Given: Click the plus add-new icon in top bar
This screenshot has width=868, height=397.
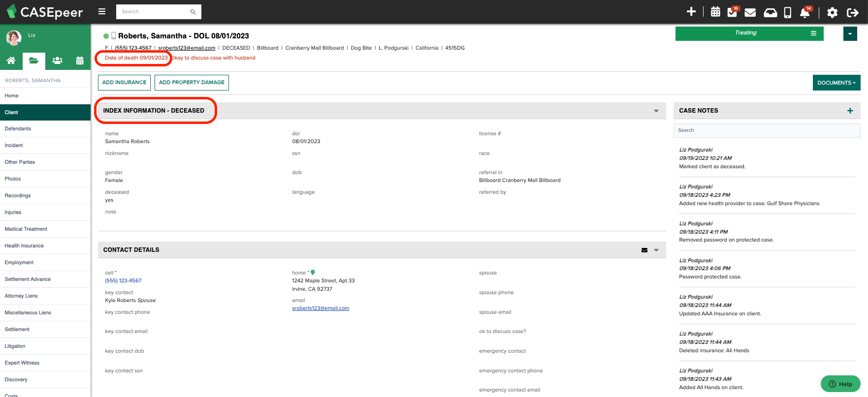Looking at the screenshot, I should point(691,12).
